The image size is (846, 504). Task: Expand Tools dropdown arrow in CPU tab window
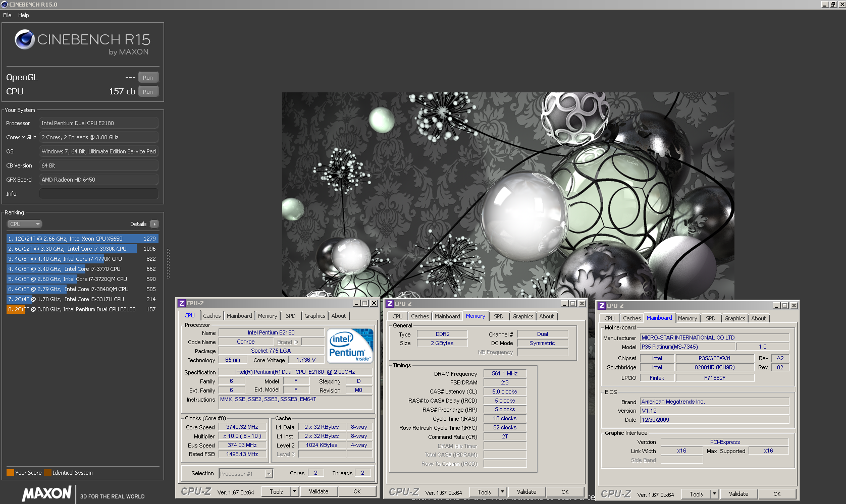click(294, 491)
